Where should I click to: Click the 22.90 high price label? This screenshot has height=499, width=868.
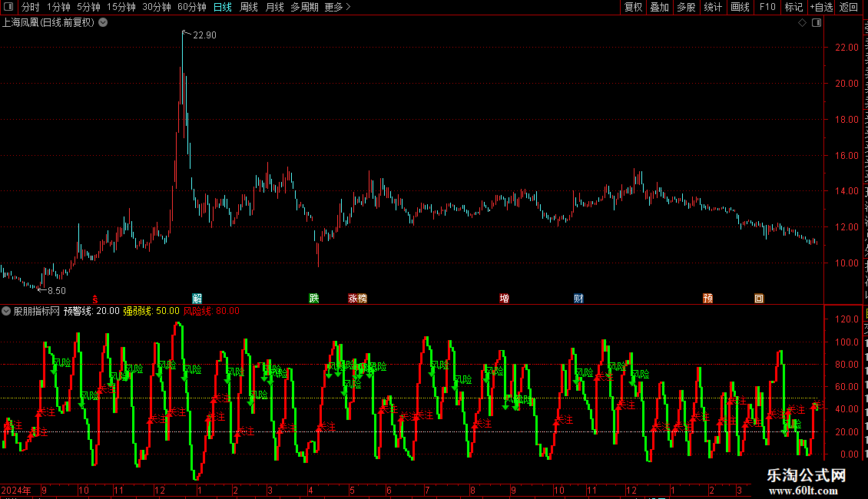(204, 35)
